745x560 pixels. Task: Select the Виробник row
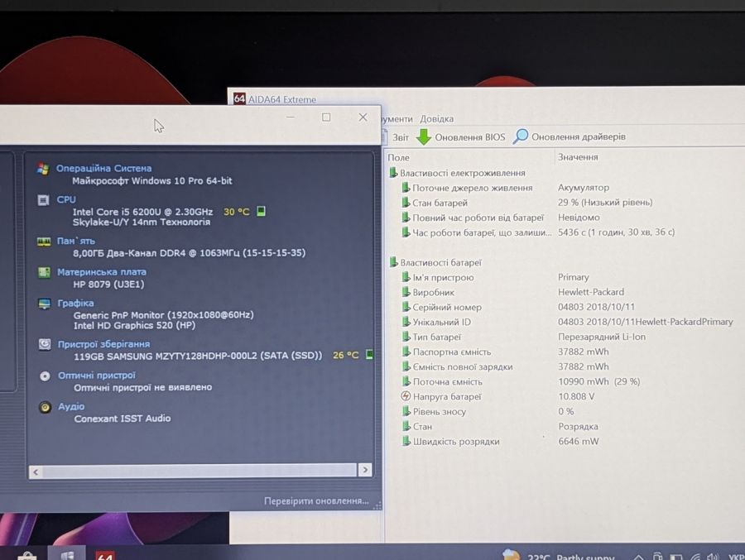565,292
